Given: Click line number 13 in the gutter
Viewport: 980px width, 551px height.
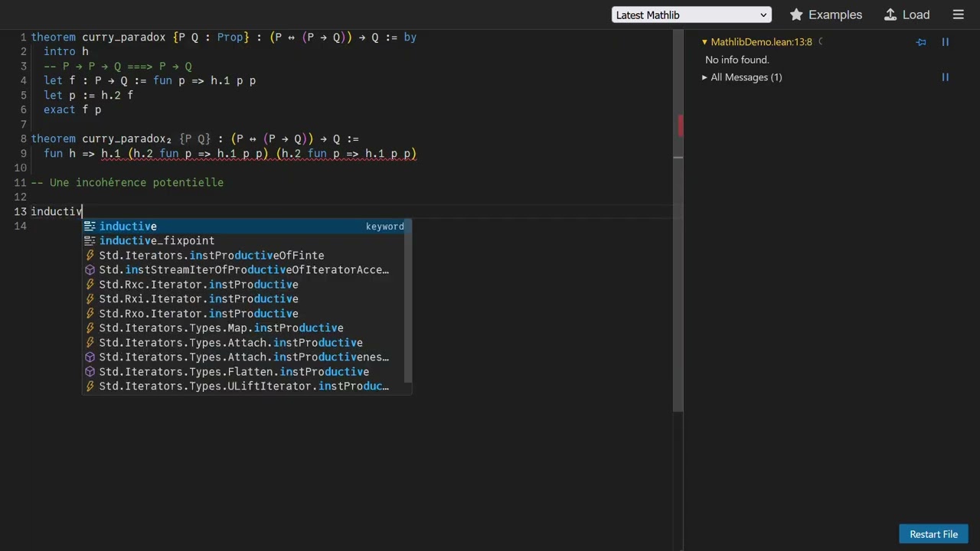Looking at the screenshot, I should pos(20,212).
